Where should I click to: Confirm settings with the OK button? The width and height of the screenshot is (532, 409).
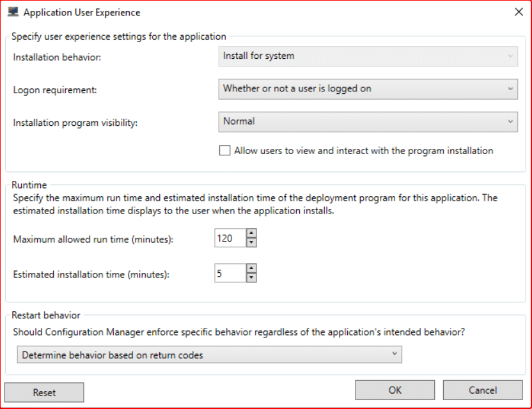(395, 390)
